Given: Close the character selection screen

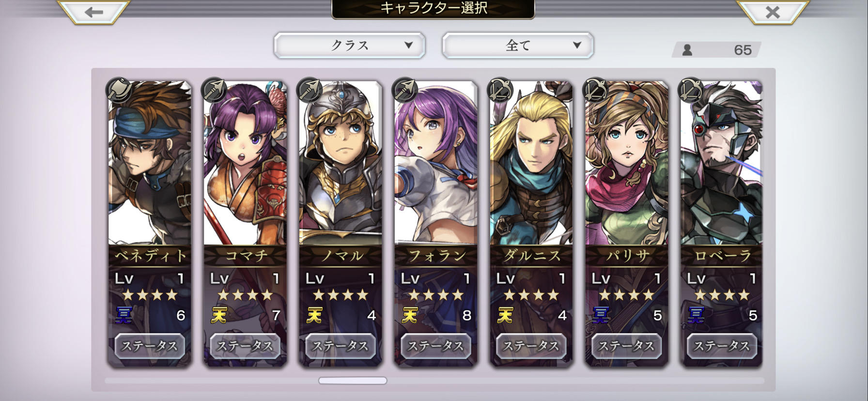Looking at the screenshot, I should click(x=773, y=12).
